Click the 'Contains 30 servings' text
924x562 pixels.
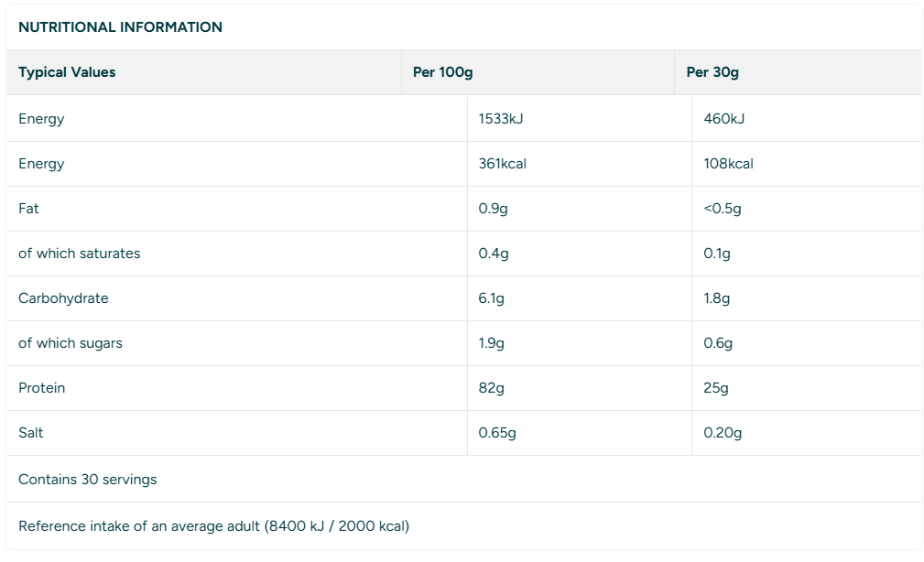(x=88, y=480)
